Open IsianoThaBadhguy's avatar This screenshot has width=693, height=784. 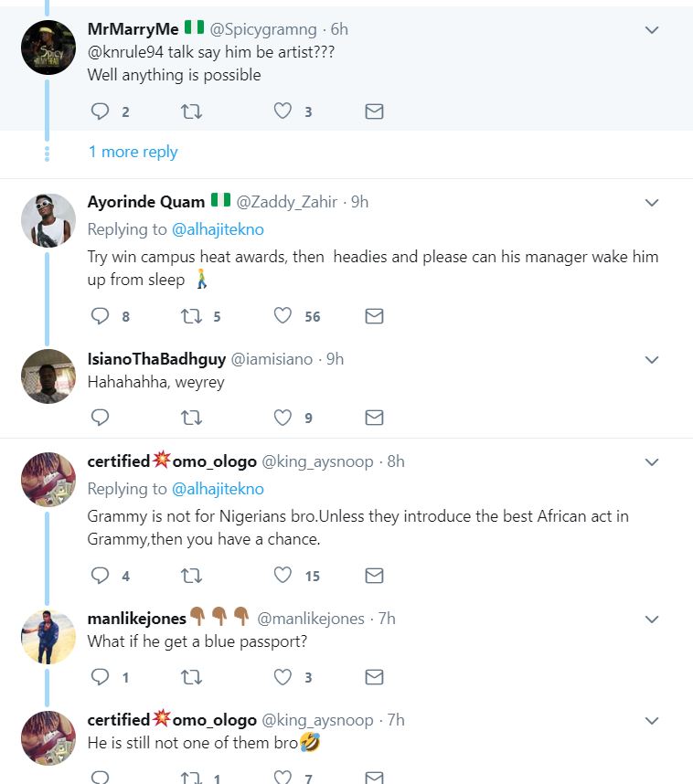pos(48,376)
